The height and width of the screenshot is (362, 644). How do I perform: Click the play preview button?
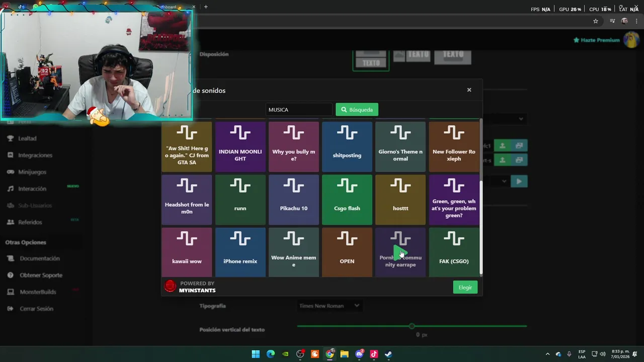click(x=519, y=181)
